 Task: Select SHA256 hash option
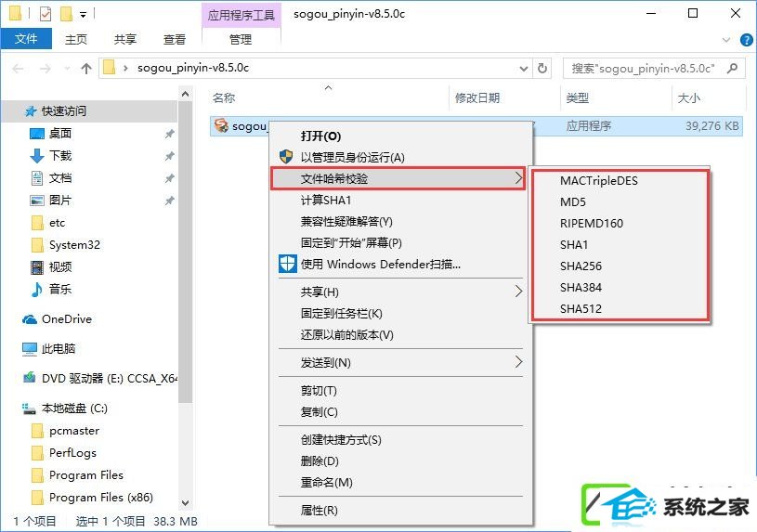tap(581, 266)
